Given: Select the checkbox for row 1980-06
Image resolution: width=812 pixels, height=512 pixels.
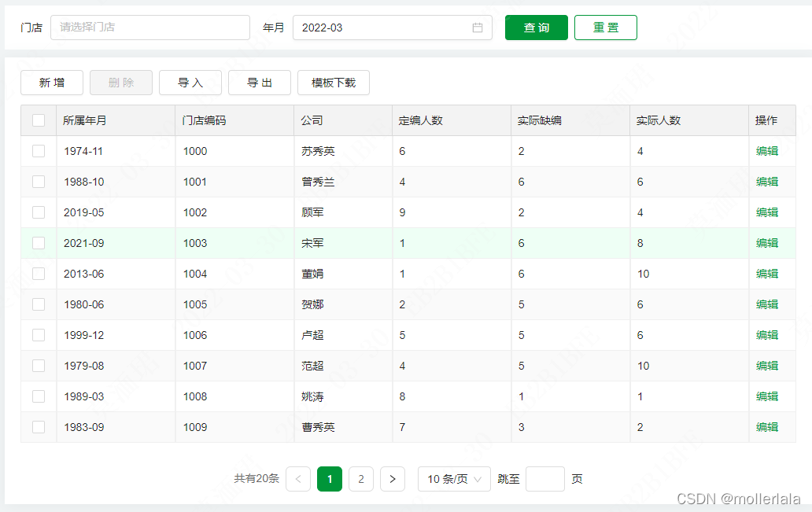Looking at the screenshot, I should [39, 304].
